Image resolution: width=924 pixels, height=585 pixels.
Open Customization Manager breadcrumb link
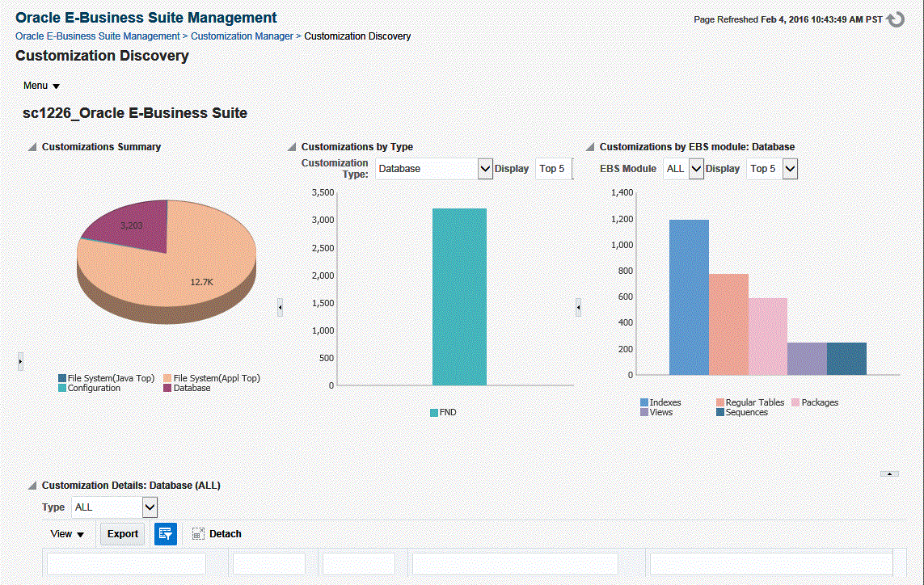click(242, 36)
